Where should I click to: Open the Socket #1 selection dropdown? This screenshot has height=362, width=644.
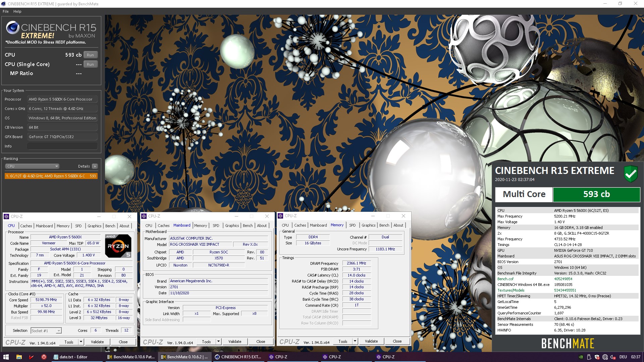tap(46, 330)
